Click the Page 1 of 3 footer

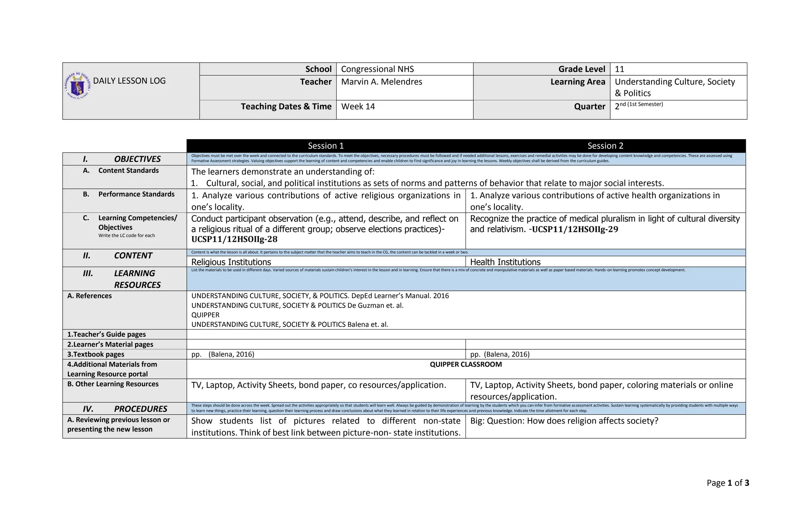tap(728, 483)
